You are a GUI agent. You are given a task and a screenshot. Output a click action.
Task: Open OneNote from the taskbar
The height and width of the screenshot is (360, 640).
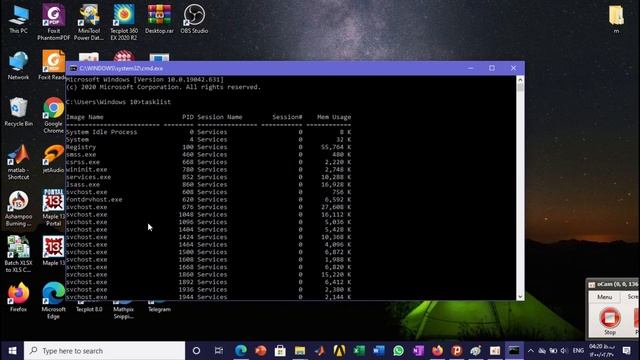tap(418, 351)
